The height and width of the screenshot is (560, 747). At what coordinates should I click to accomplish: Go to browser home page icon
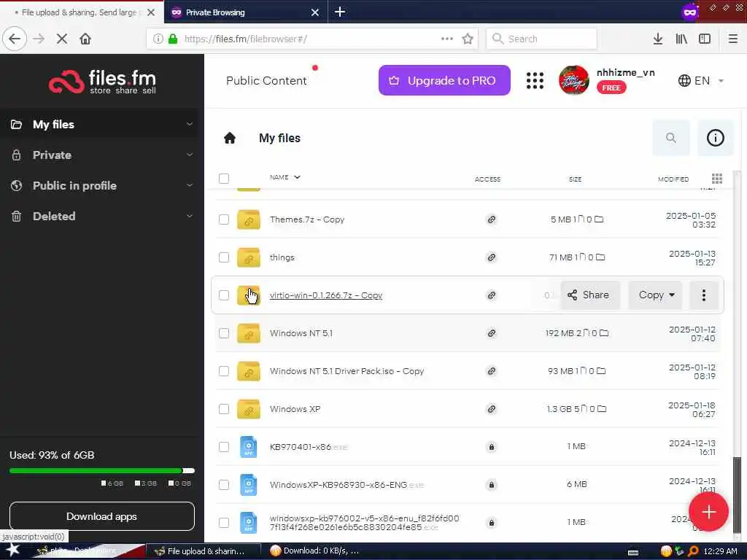[x=85, y=39]
